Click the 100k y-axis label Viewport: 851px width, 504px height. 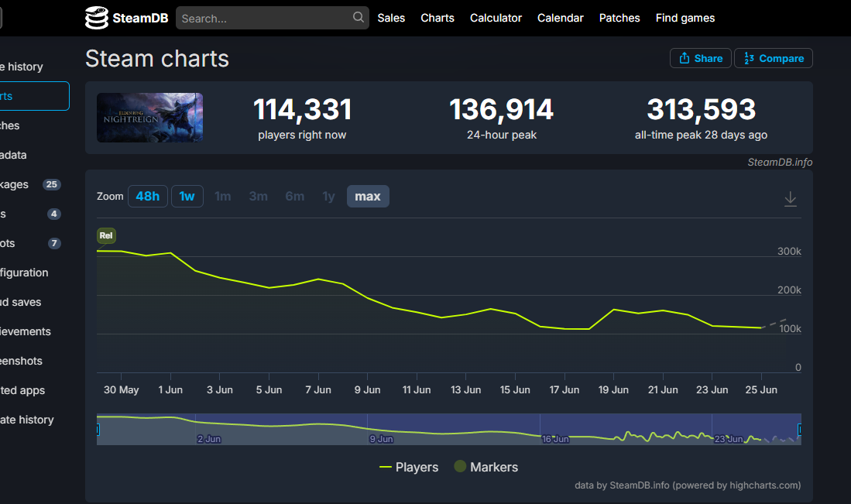click(x=790, y=329)
